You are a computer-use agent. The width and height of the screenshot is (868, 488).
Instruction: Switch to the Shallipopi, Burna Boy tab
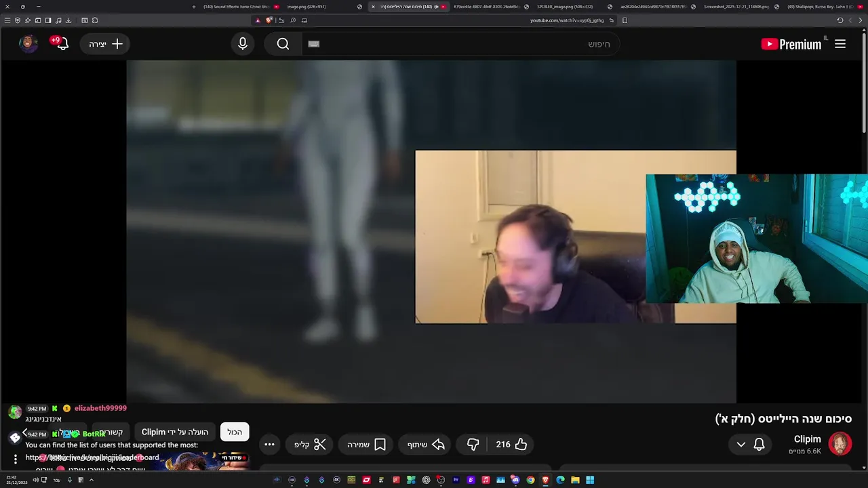click(x=824, y=7)
